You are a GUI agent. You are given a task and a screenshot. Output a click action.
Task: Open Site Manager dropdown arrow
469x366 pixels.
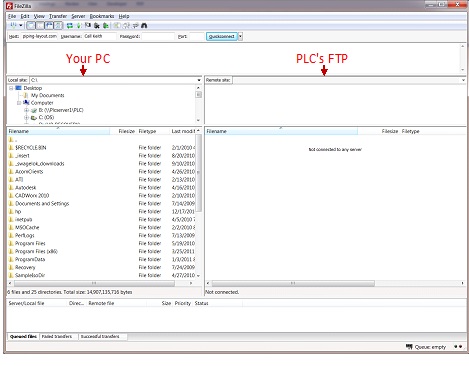coord(21,25)
